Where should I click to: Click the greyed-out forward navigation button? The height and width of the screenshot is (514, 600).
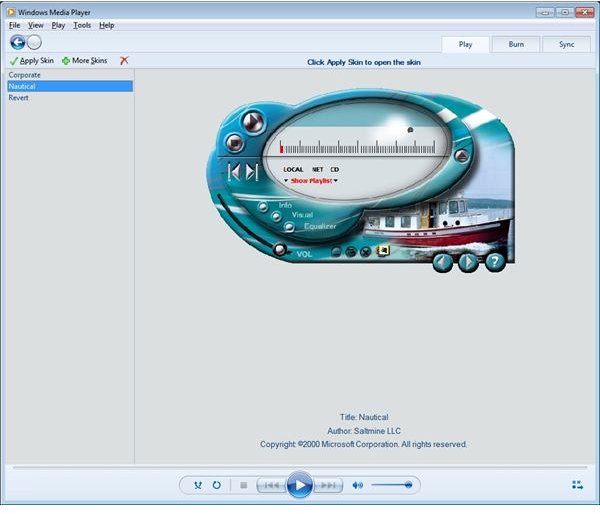coord(34,42)
